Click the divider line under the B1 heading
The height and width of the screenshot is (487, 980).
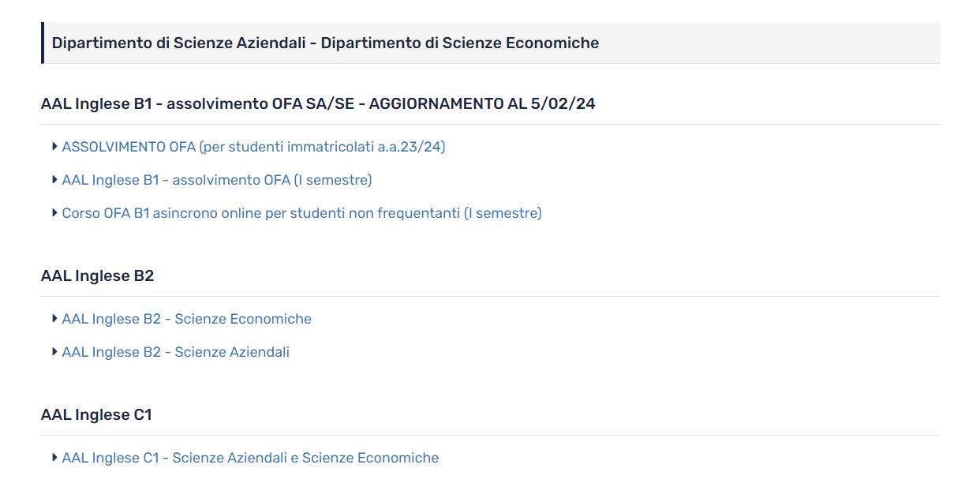coord(490,124)
